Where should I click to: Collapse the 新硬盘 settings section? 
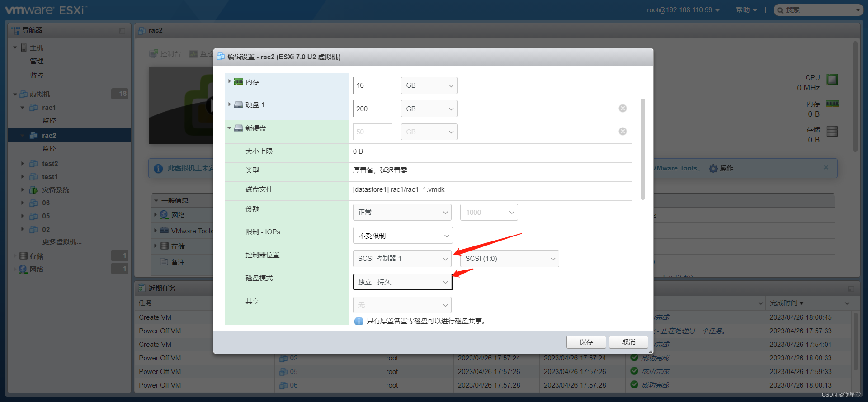[230, 128]
